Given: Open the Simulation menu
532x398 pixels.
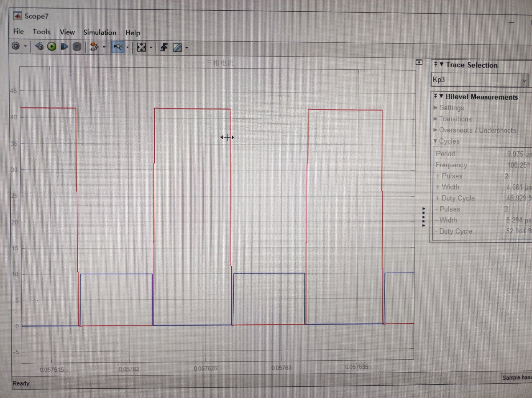Looking at the screenshot, I should 100,32.
